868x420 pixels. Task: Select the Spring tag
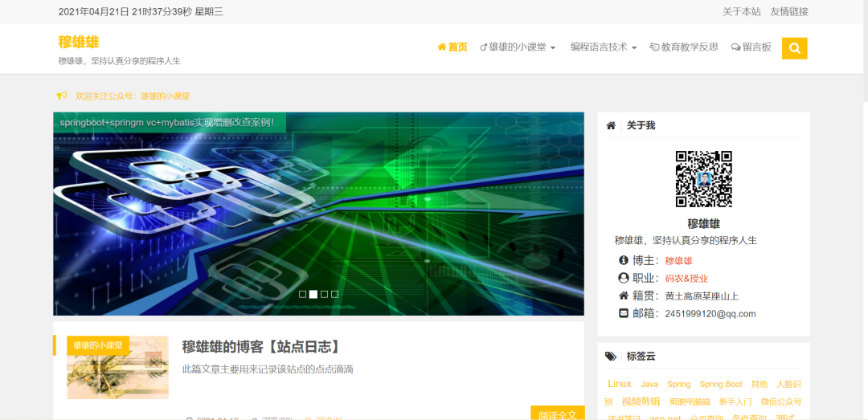[678, 384]
